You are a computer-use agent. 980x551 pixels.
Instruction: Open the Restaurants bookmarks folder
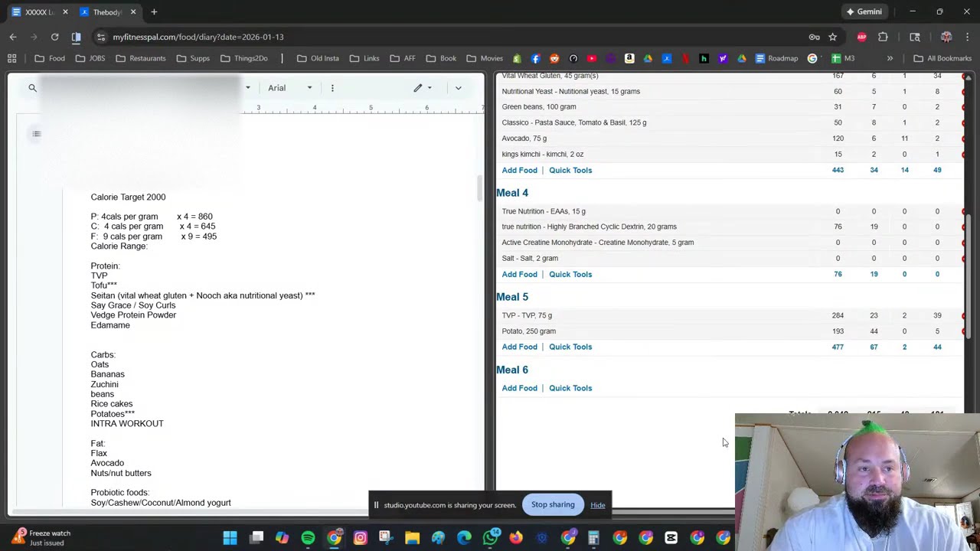point(139,58)
